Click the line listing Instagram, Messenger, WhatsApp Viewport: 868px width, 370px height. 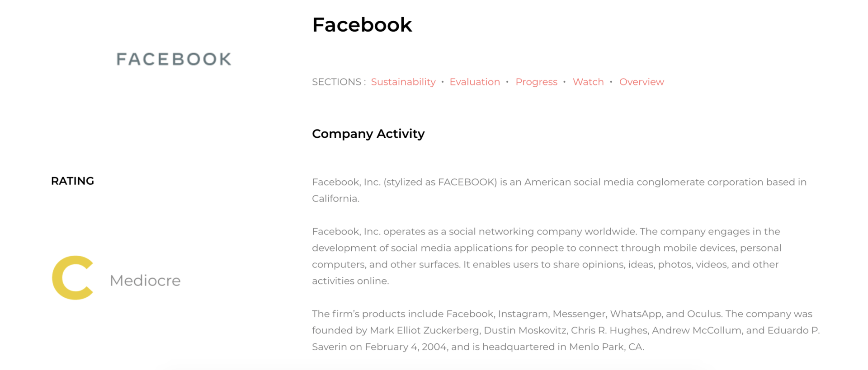click(x=562, y=314)
